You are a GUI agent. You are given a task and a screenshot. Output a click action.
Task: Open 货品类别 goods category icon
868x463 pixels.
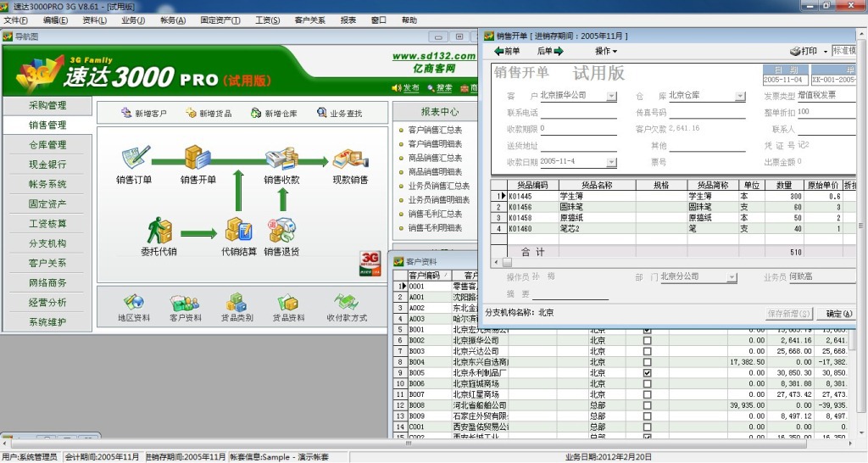(236, 302)
